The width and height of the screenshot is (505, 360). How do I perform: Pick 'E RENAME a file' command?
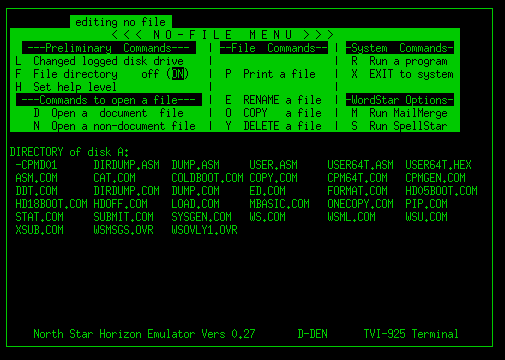[x=273, y=100]
